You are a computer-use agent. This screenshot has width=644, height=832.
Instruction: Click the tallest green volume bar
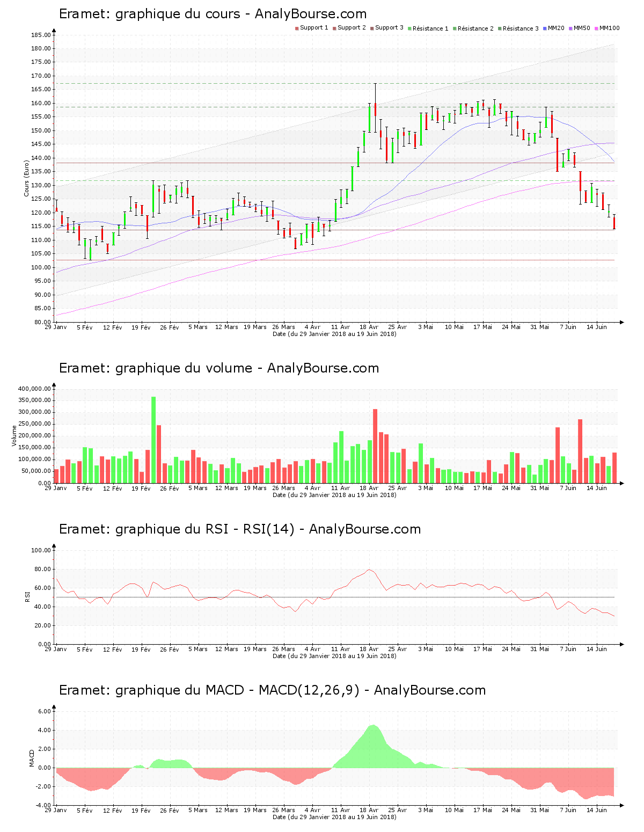(x=153, y=440)
